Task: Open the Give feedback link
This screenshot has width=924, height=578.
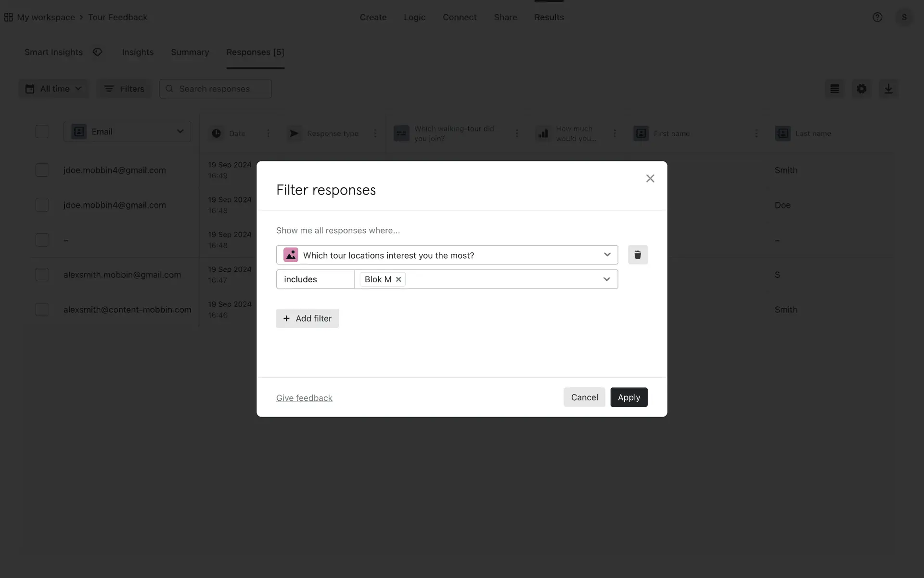Action: point(304,398)
